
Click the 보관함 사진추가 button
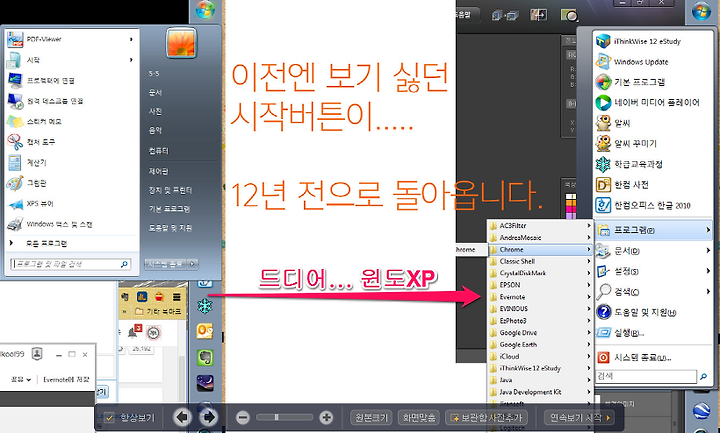point(486,418)
